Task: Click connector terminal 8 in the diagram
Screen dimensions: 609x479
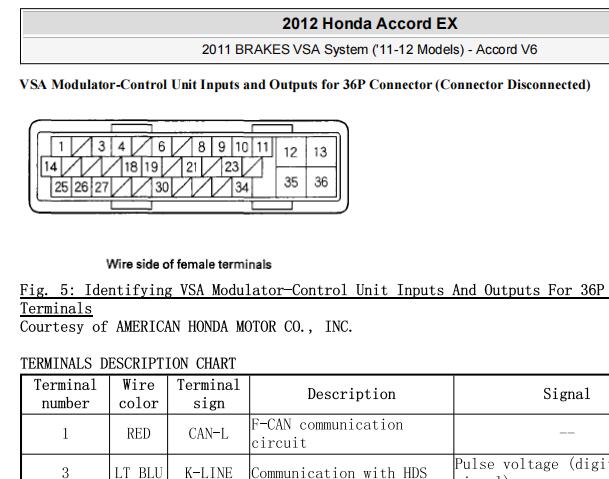Action: (202, 146)
